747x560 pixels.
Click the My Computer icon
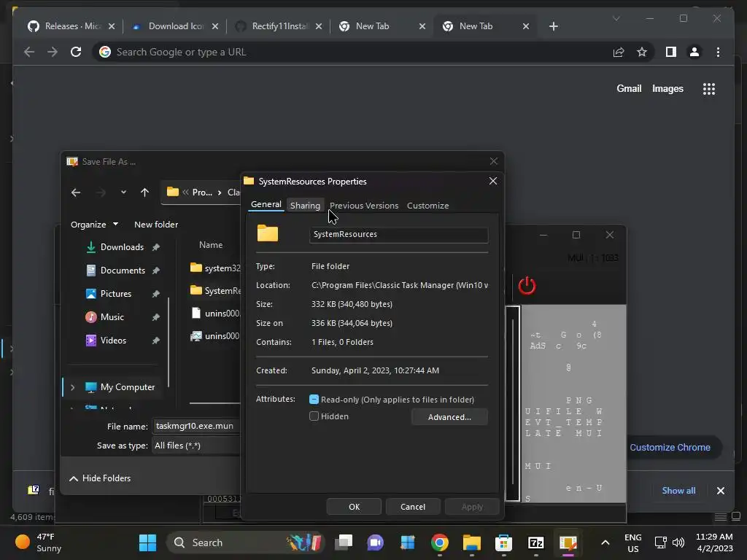click(x=90, y=387)
